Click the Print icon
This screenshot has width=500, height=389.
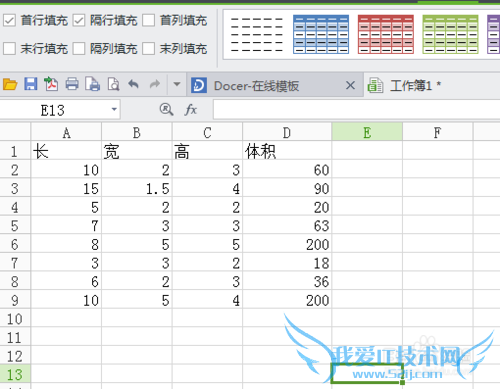(x=72, y=84)
